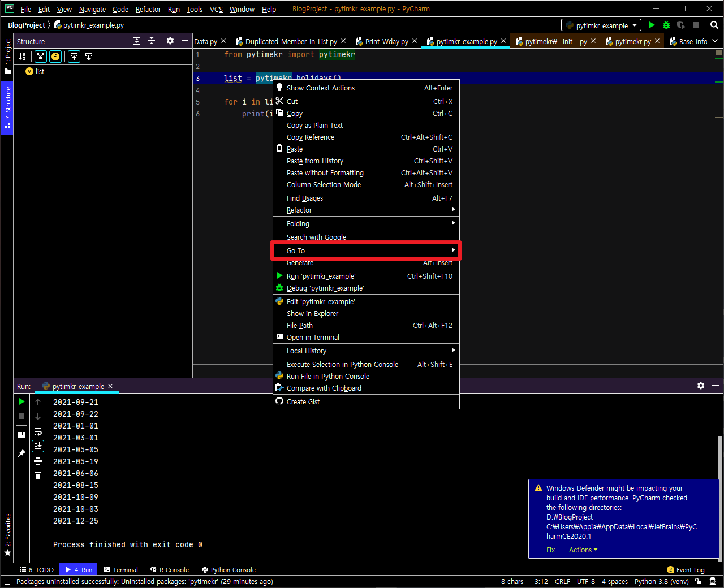
Task: Hide the Structure panel with the minus icon
Action: (185, 41)
